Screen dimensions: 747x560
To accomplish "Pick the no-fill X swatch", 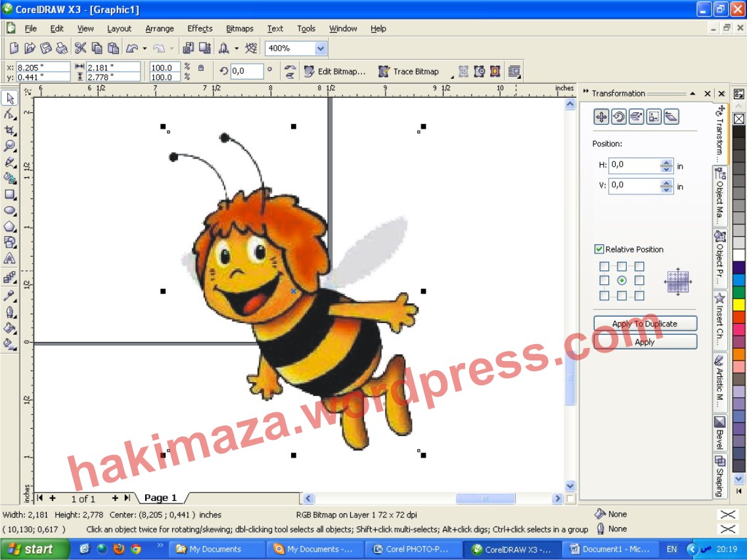I will click(739, 119).
